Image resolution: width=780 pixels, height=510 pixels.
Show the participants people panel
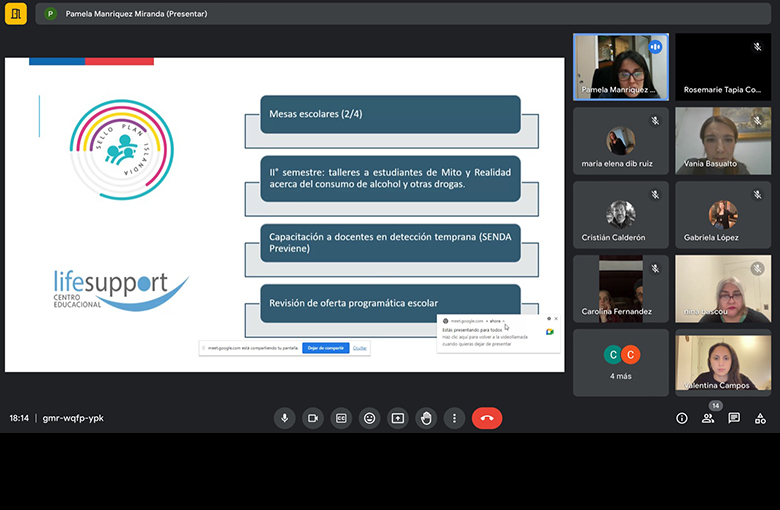[x=708, y=418]
